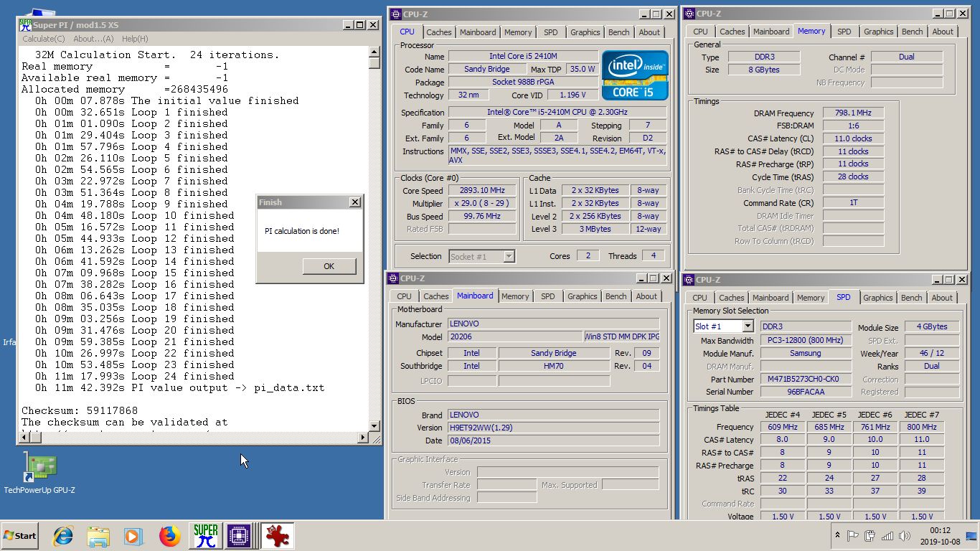
Task: Select Caches tab in CPU-Z SPD window
Action: [x=732, y=298]
